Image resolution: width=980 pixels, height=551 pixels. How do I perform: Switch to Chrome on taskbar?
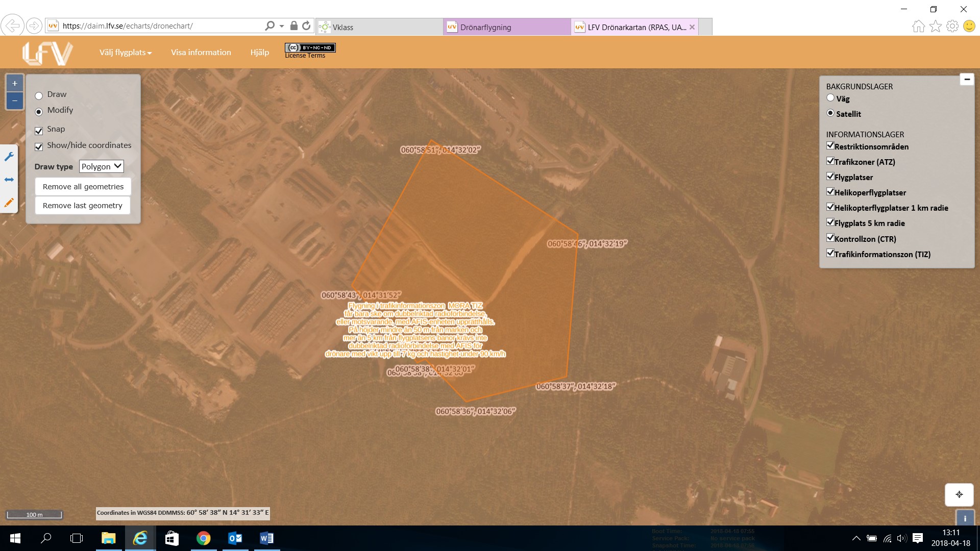coord(203,538)
